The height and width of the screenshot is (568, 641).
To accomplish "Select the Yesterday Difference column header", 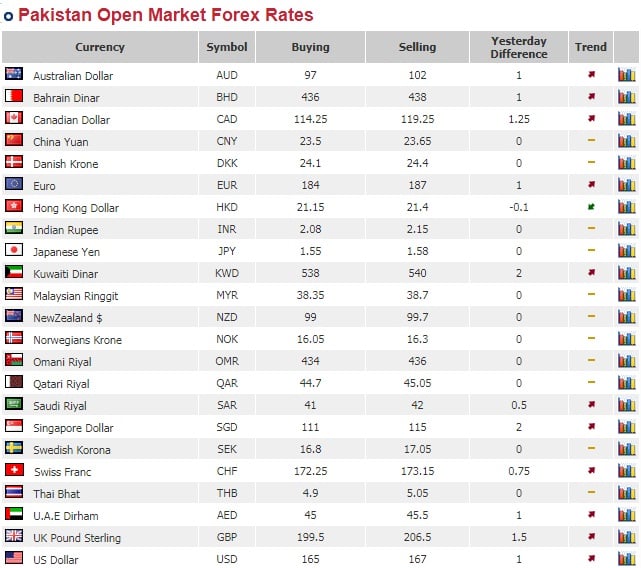I will 519,47.
